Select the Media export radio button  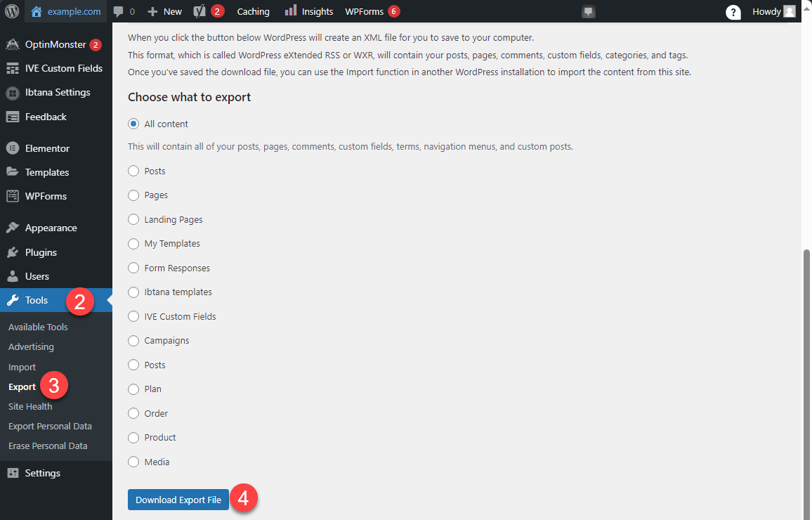(133, 462)
